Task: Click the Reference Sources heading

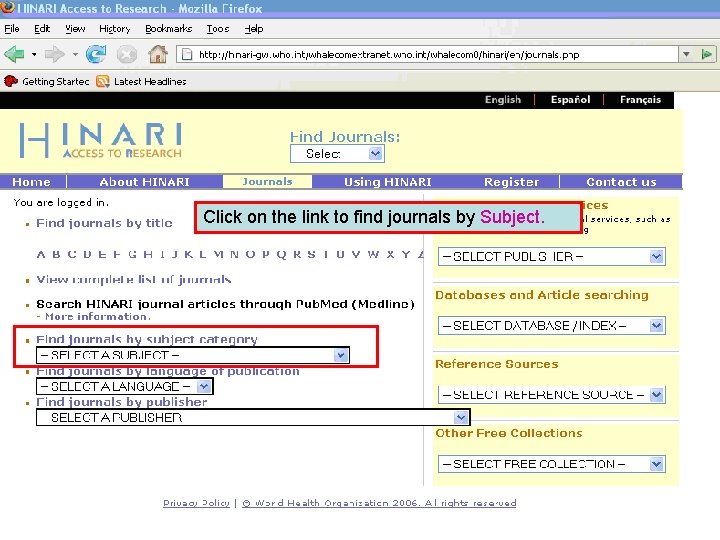Action: (496, 364)
